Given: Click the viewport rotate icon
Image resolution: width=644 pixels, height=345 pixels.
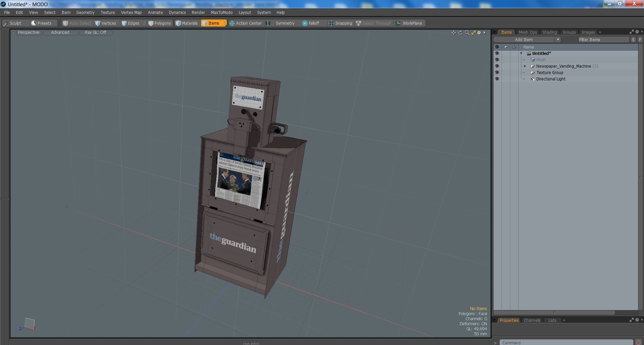Looking at the screenshot, I should (460, 33).
